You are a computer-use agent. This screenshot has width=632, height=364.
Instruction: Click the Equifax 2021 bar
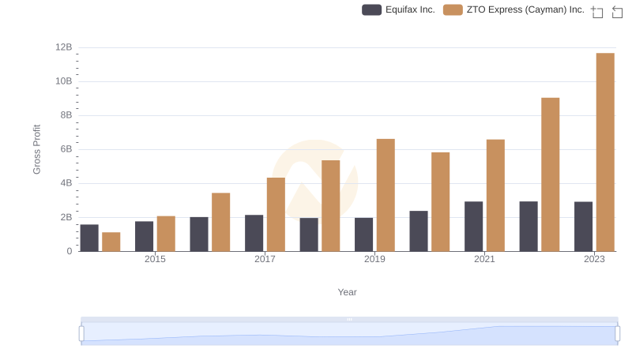(473, 227)
